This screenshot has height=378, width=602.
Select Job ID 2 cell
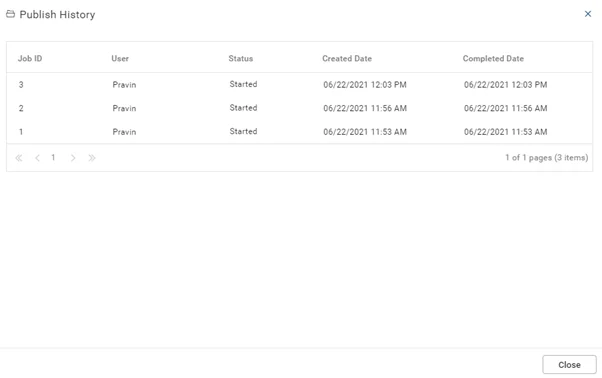21,108
